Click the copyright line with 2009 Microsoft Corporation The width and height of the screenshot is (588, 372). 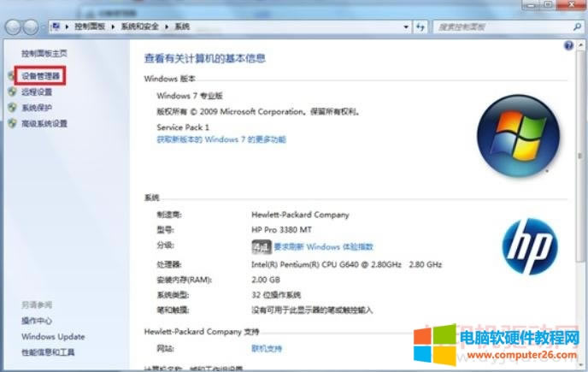pyautogui.click(x=259, y=111)
